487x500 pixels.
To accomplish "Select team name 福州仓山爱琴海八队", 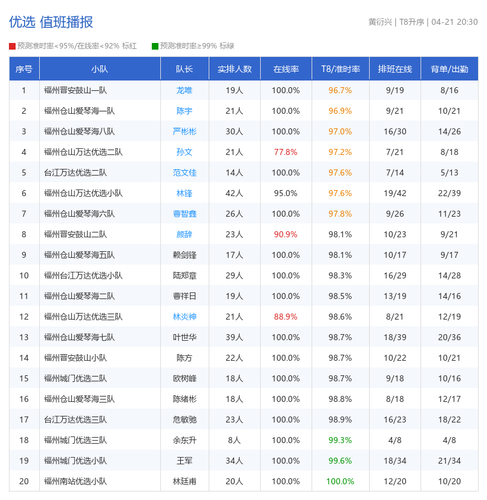I will point(79,131).
